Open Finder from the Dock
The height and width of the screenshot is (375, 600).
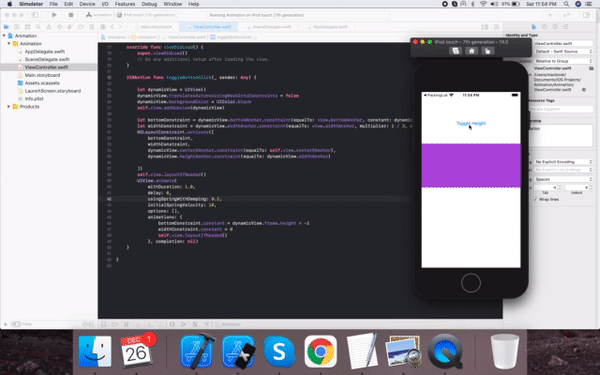click(x=95, y=351)
